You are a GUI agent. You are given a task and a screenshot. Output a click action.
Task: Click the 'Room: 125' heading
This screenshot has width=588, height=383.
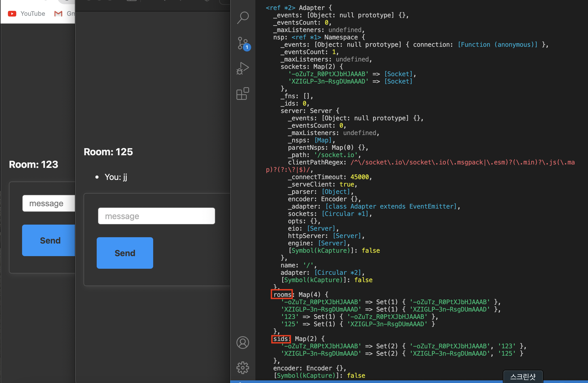point(108,152)
